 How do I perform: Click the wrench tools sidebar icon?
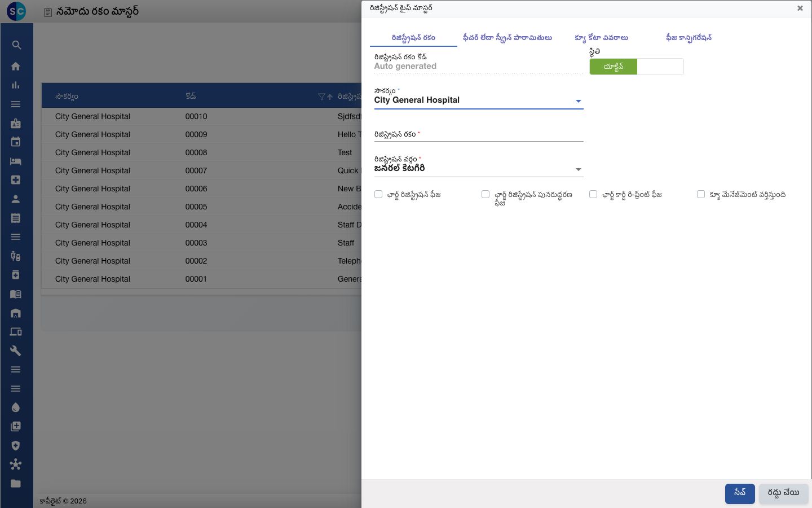(x=16, y=351)
